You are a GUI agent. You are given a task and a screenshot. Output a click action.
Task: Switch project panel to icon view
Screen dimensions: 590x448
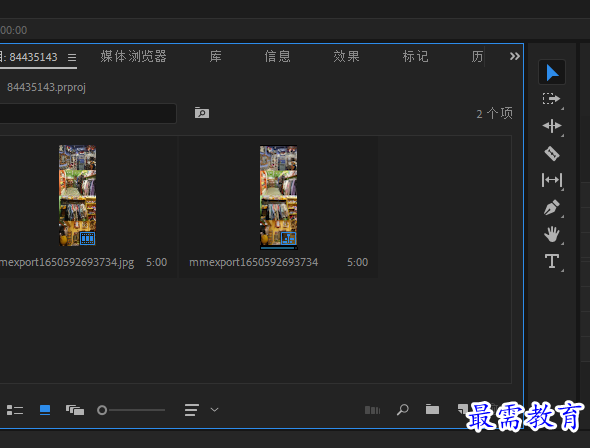[x=45, y=410]
